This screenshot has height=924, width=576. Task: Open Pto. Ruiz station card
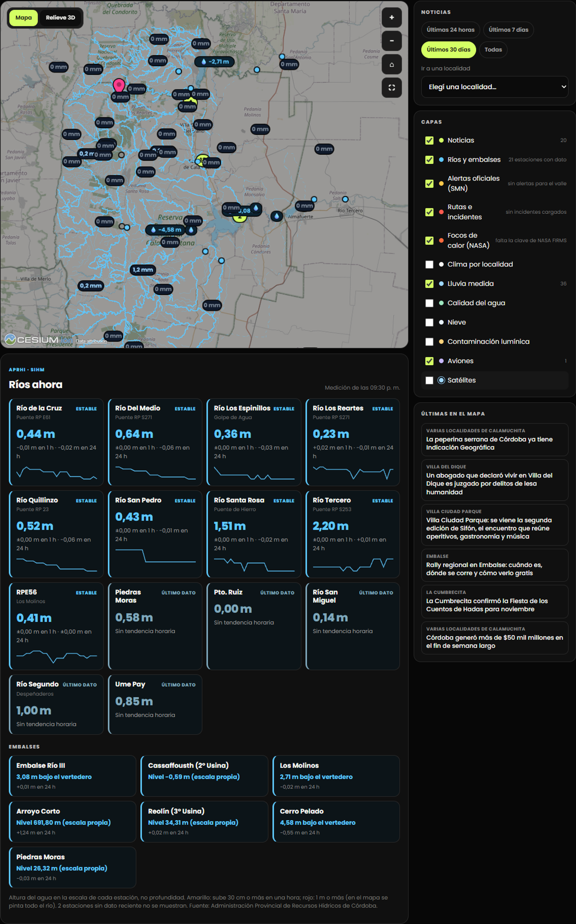[x=254, y=626]
